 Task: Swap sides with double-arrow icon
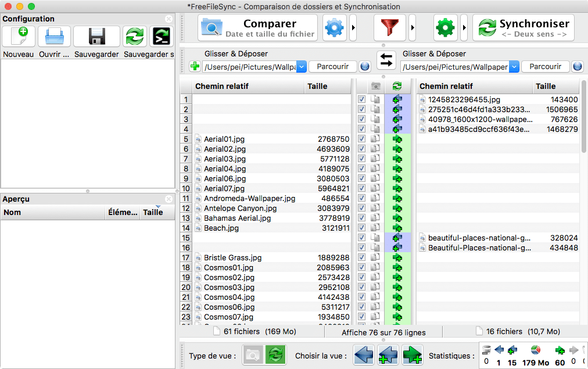coord(386,60)
